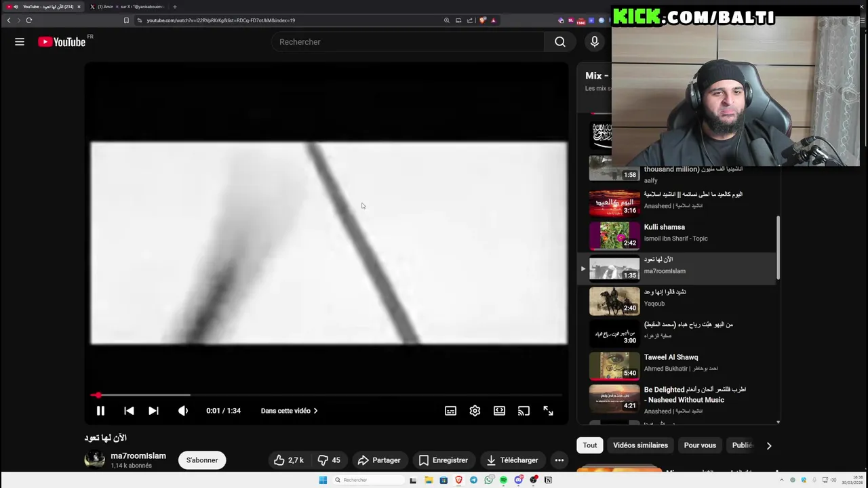
Task: Open the browser zoom magnifier icon
Action: 447,20
